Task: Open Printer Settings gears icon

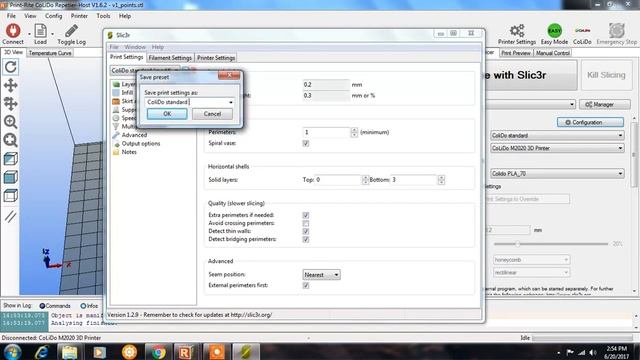Action: click(x=517, y=31)
